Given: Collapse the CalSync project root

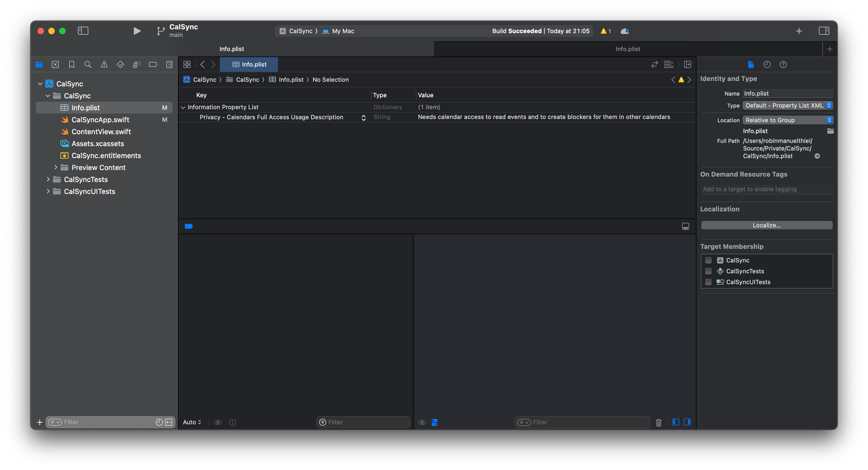Looking at the screenshot, I should click(x=40, y=84).
